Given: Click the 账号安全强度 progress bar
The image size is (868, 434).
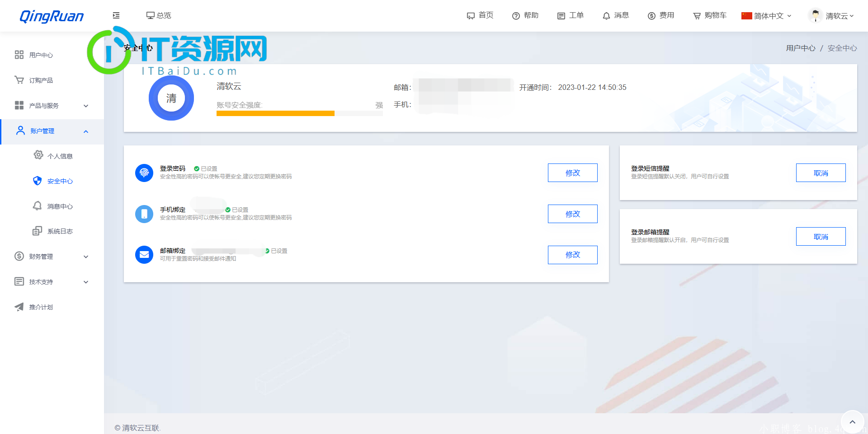Looking at the screenshot, I should pyautogui.click(x=299, y=113).
